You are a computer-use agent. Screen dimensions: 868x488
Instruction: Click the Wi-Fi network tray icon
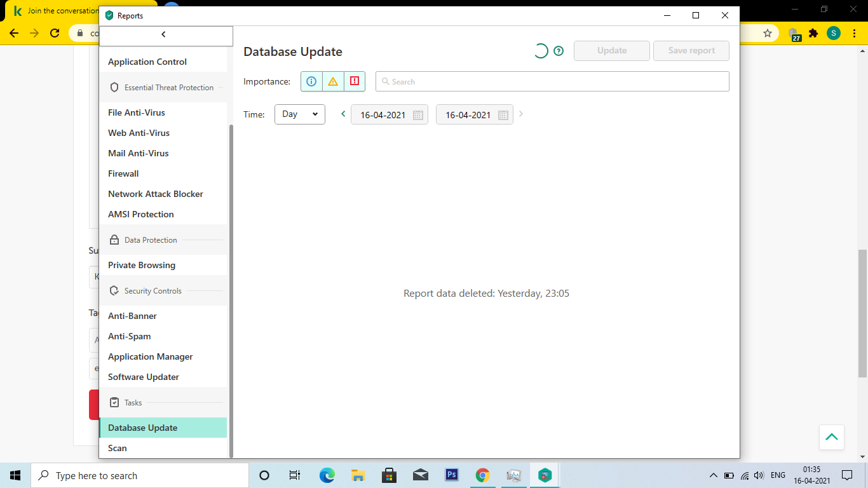(x=744, y=475)
